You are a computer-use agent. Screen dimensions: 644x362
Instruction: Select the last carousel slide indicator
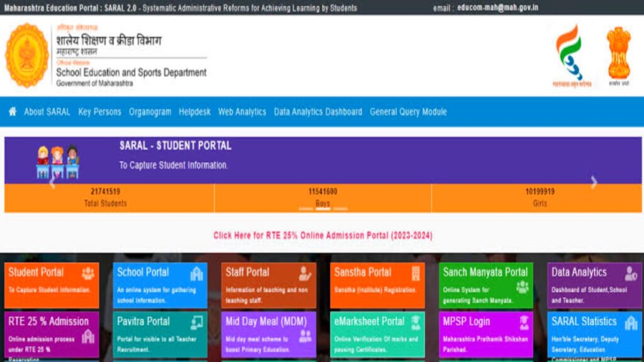340,208
